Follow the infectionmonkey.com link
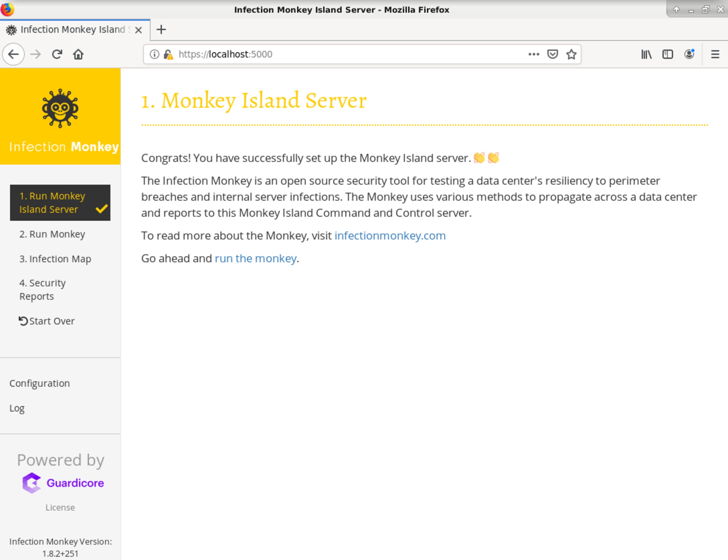Image resolution: width=728 pixels, height=560 pixels. pos(390,236)
